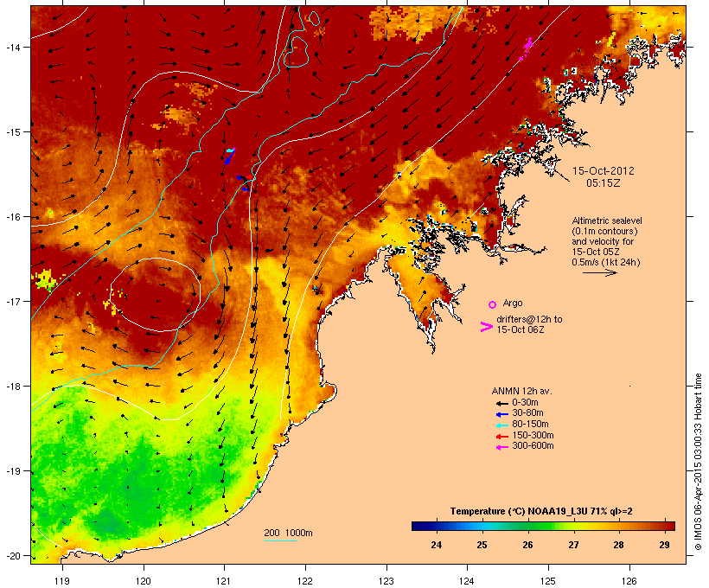The image size is (709, 588).
Task: Click the black 0-30m legend arrow
Action: (501, 404)
